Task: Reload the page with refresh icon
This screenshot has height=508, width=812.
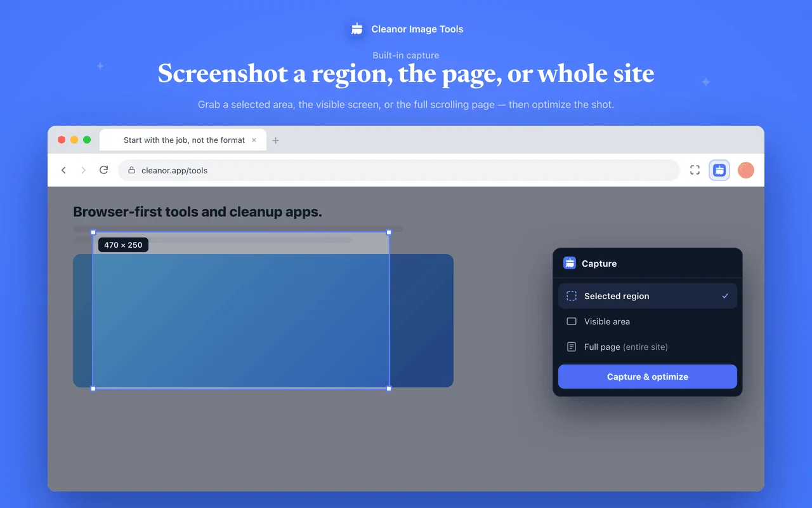Action: pos(104,170)
